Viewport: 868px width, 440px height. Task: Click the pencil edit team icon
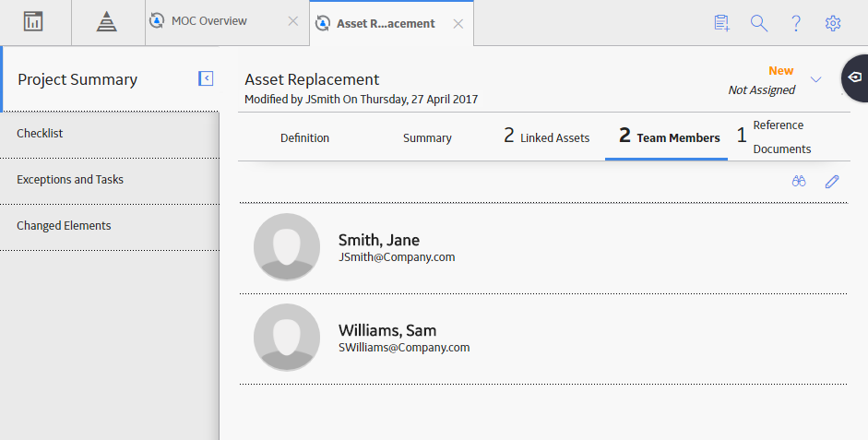pos(831,181)
